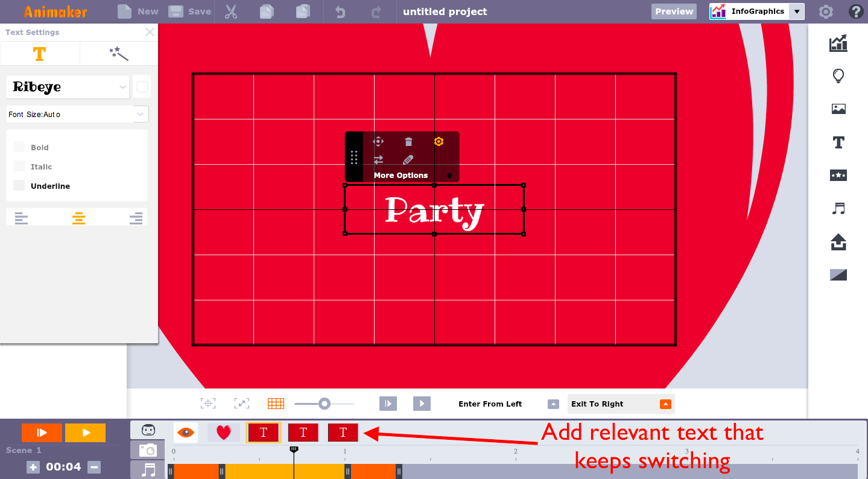This screenshot has height=479, width=868.
Task: Open the music note library icon
Action: click(838, 209)
